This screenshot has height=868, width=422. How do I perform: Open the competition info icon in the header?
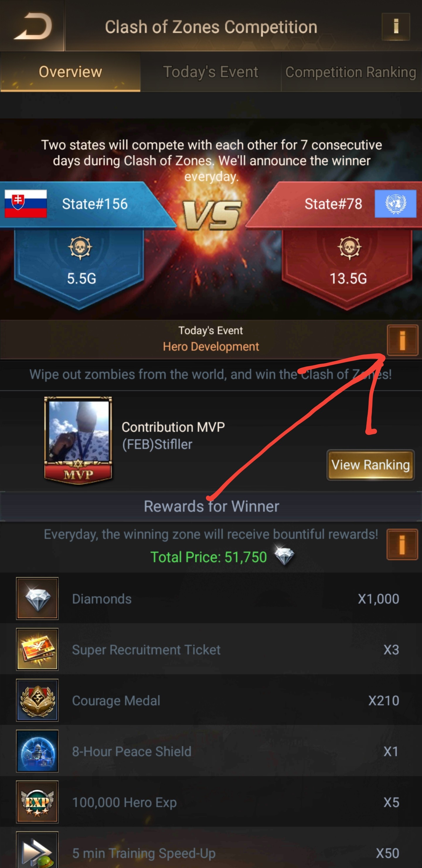click(396, 27)
